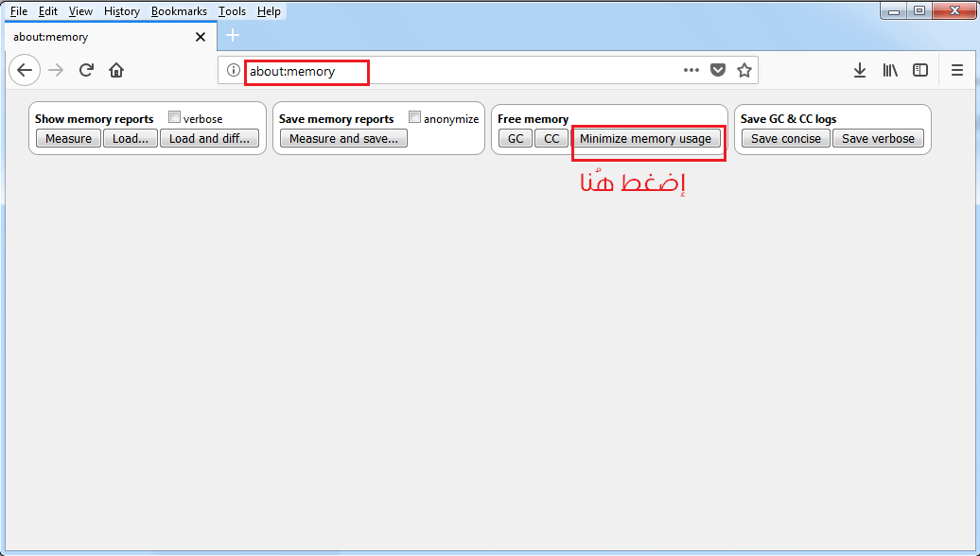
Task: Open the page actions ellipsis menu
Action: 691,70
